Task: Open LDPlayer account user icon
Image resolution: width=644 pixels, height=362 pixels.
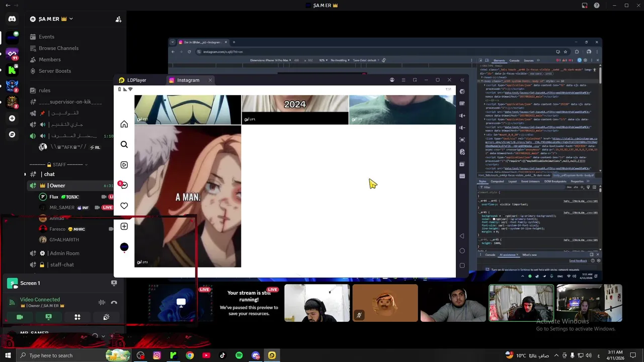Action: [392, 80]
